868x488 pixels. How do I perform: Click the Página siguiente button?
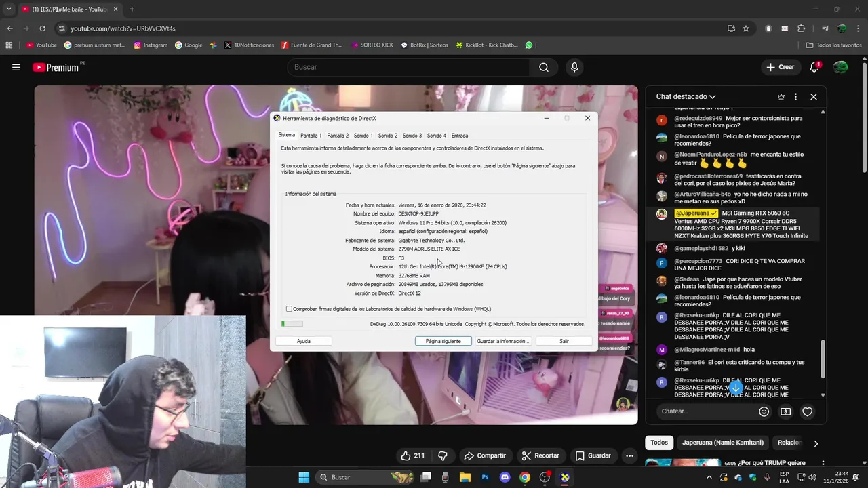coord(443,341)
